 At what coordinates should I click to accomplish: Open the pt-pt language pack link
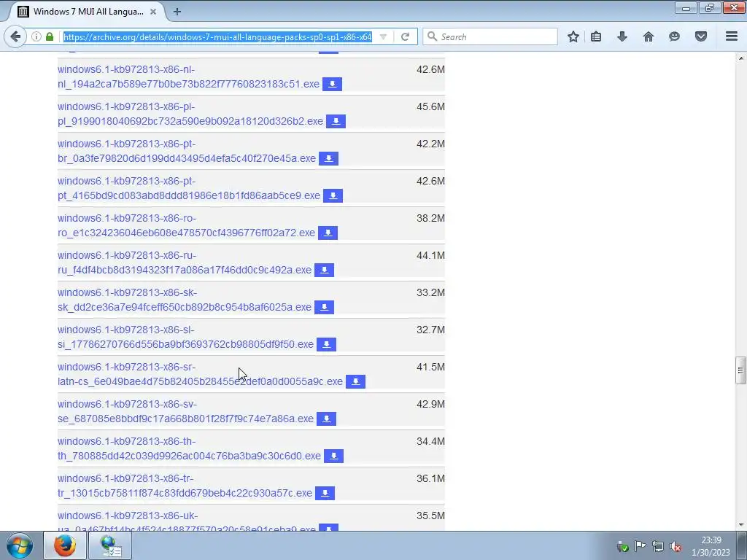point(189,188)
